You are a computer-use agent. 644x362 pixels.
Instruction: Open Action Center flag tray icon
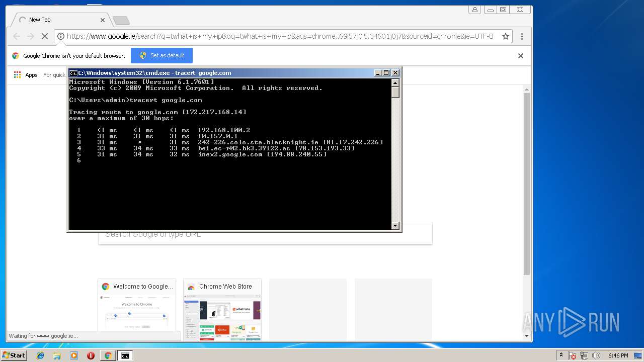(x=572, y=355)
